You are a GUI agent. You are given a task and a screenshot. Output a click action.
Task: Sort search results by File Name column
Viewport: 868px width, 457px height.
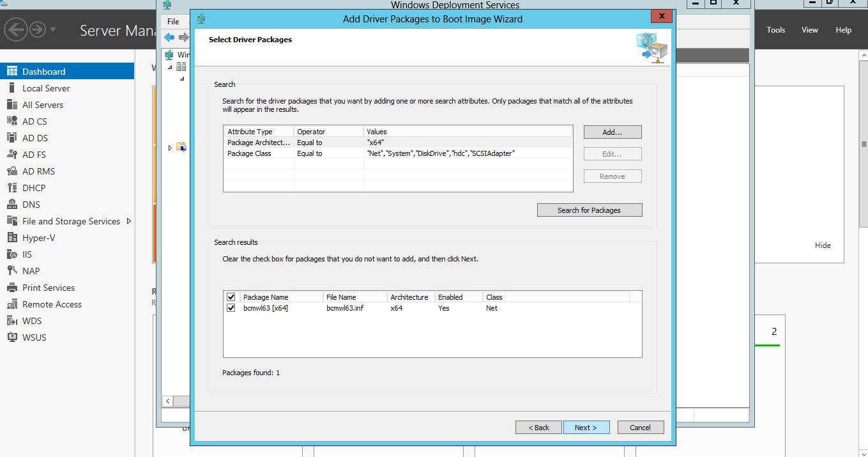point(355,297)
